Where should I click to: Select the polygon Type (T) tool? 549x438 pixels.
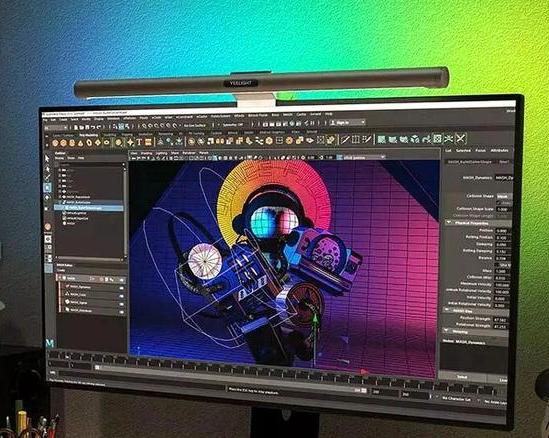139,142
